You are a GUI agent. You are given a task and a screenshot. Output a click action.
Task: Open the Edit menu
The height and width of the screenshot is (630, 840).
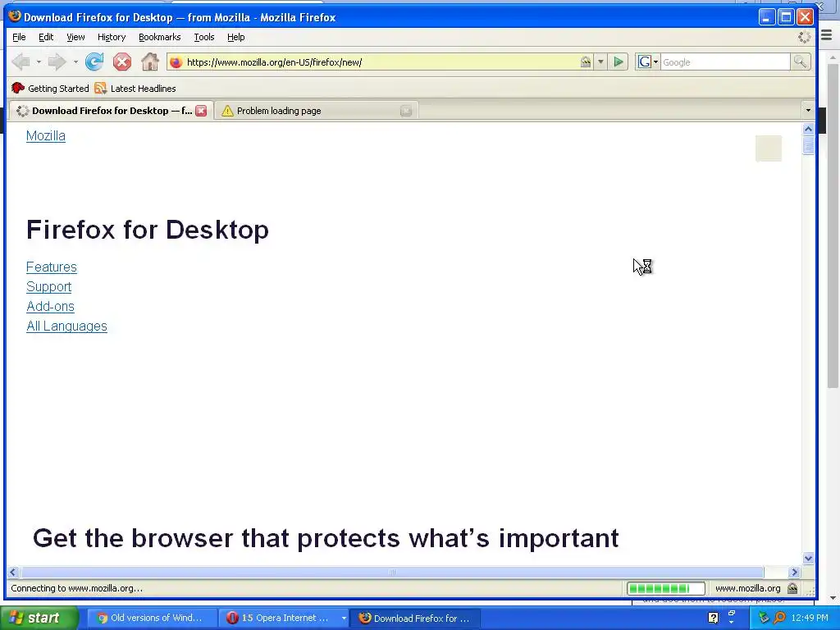tap(46, 37)
